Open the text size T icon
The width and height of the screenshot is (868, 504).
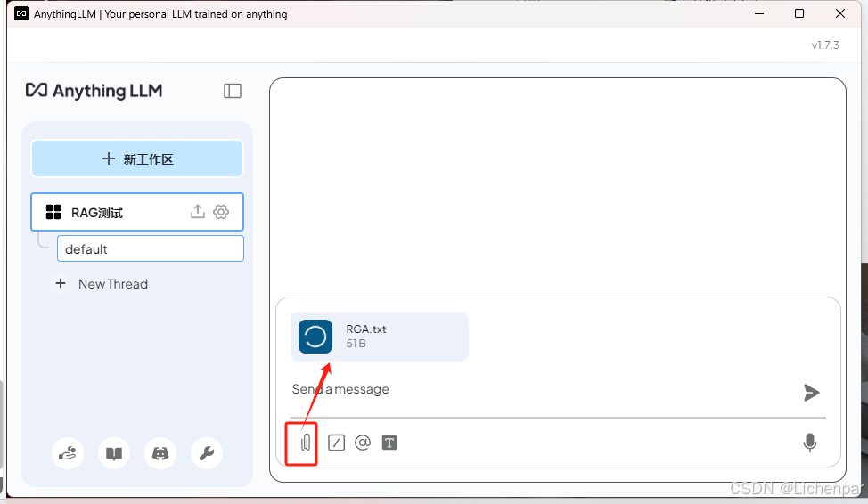[389, 443]
